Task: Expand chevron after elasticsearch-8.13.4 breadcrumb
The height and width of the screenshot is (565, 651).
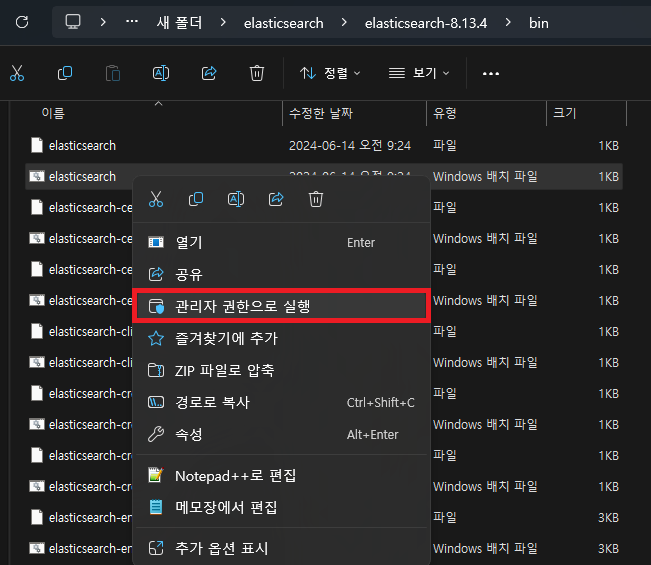Action: 508,22
